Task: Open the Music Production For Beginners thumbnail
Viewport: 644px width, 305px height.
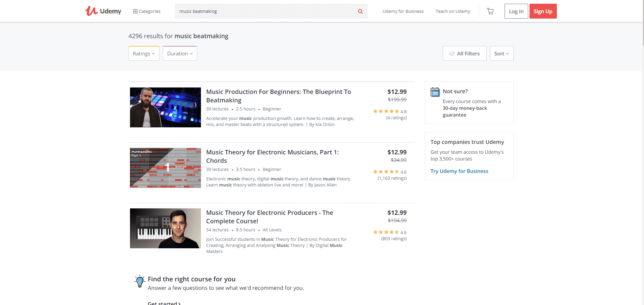Action: click(x=165, y=107)
